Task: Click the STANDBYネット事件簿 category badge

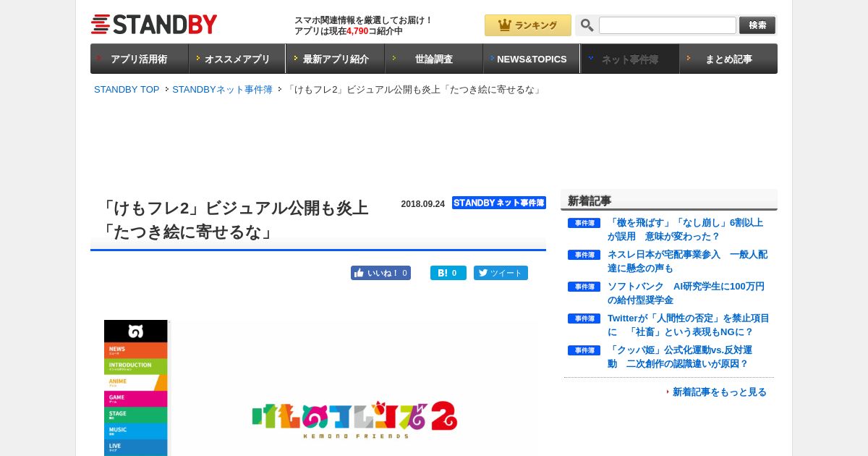Action: 499,203
